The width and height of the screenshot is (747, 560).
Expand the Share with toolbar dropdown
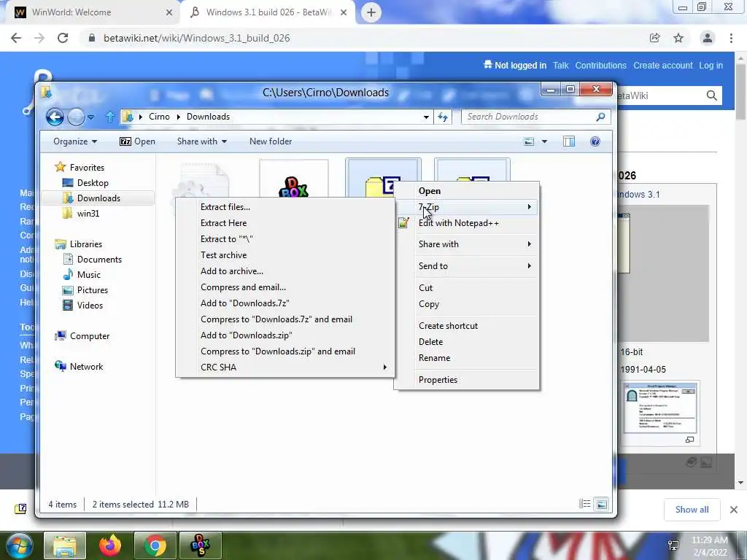[202, 141]
